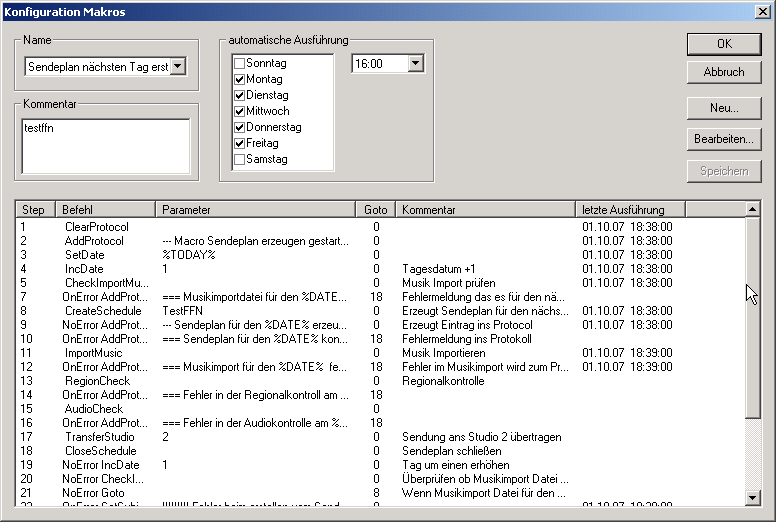
Task: Click the Bearbeiten... button
Action: 724,139
